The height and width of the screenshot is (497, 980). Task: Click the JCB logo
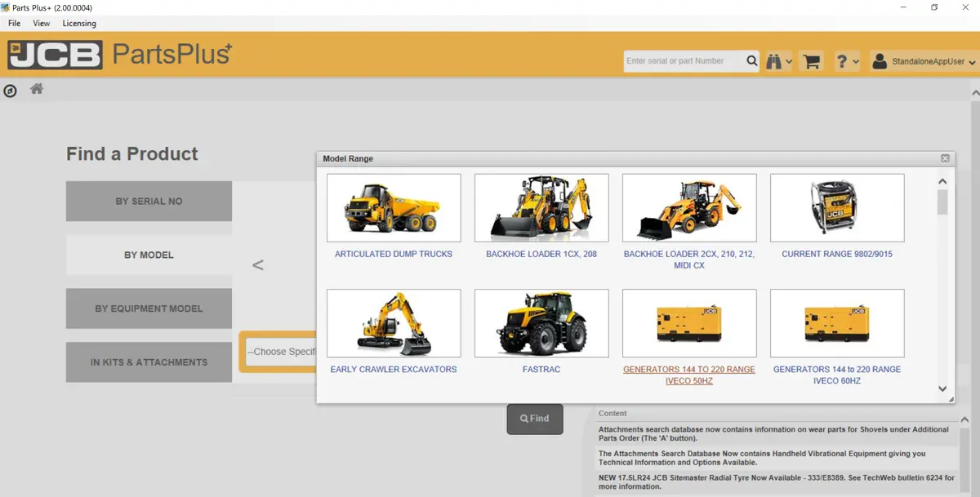55,54
